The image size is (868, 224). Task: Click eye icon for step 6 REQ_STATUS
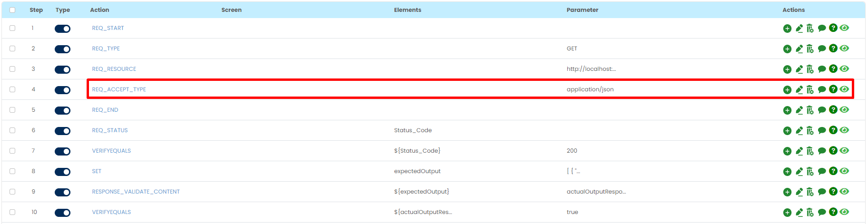pyautogui.click(x=844, y=130)
